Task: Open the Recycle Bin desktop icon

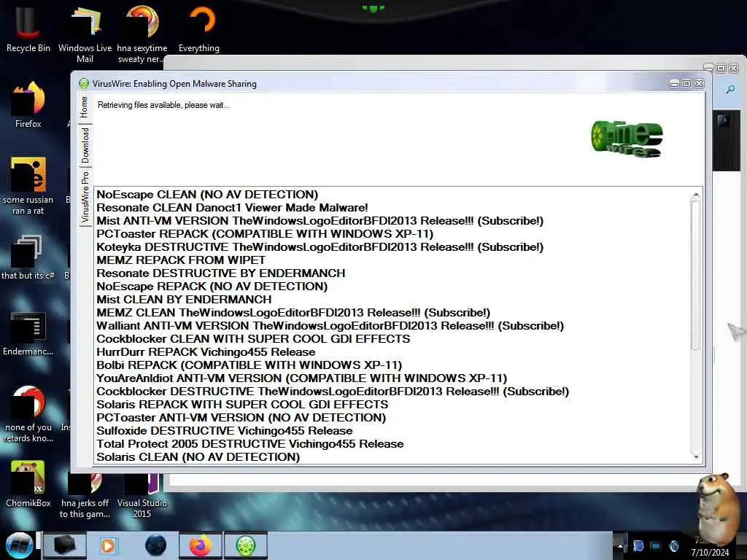Action: (28, 29)
